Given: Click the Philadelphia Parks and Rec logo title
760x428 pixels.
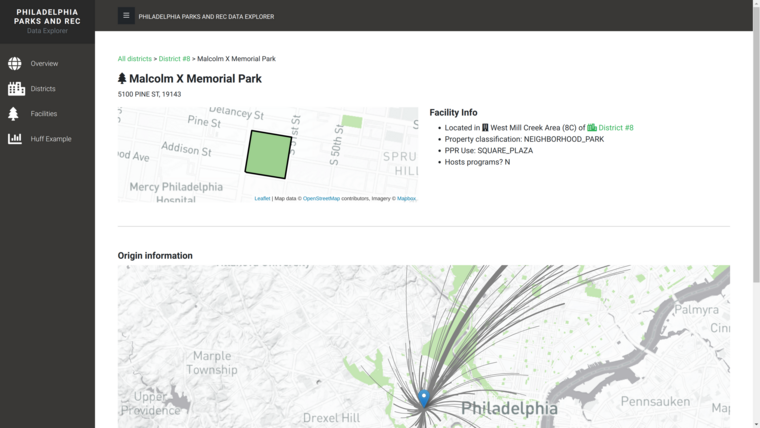Looking at the screenshot, I should [x=47, y=16].
